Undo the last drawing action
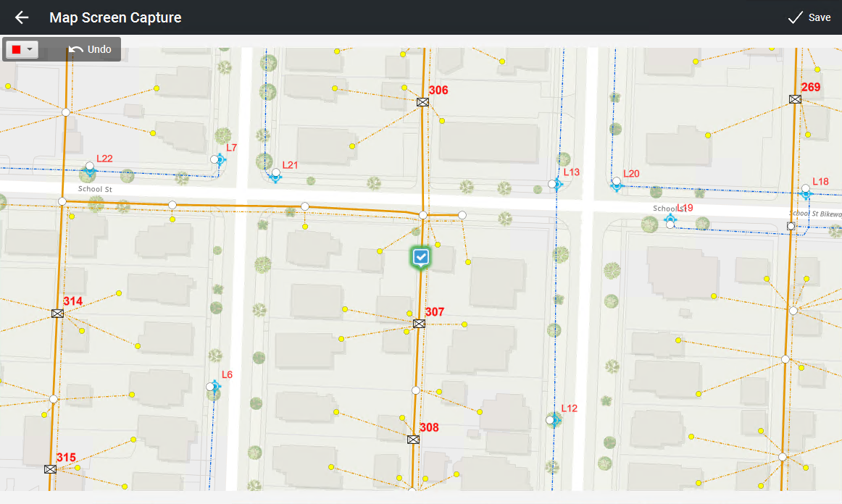The height and width of the screenshot is (504, 842). [91, 49]
